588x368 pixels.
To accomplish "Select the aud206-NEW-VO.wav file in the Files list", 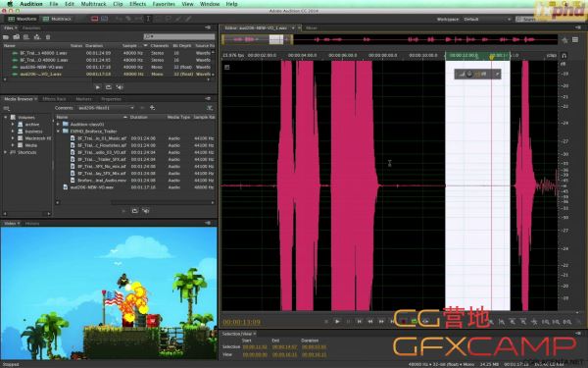I will click(x=109, y=67).
